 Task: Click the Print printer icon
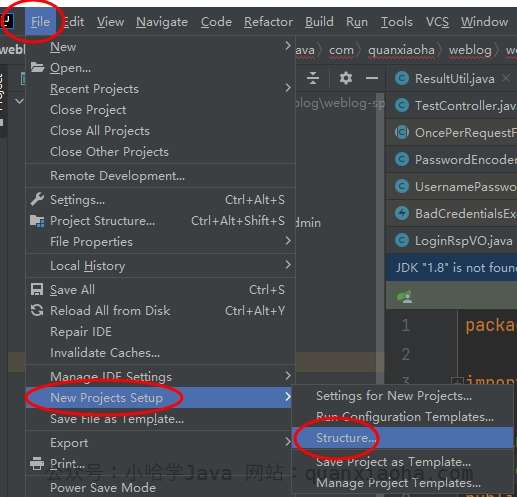(x=37, y=464)
